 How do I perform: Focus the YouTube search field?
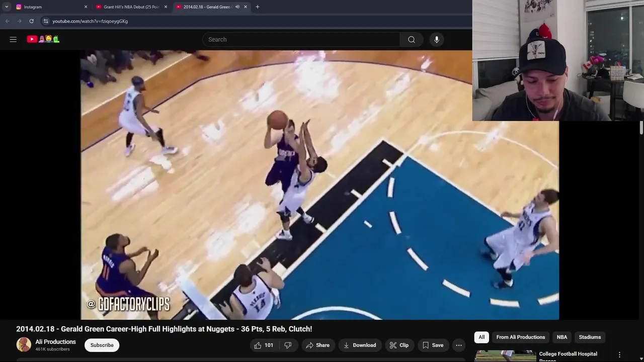(301, 39)
